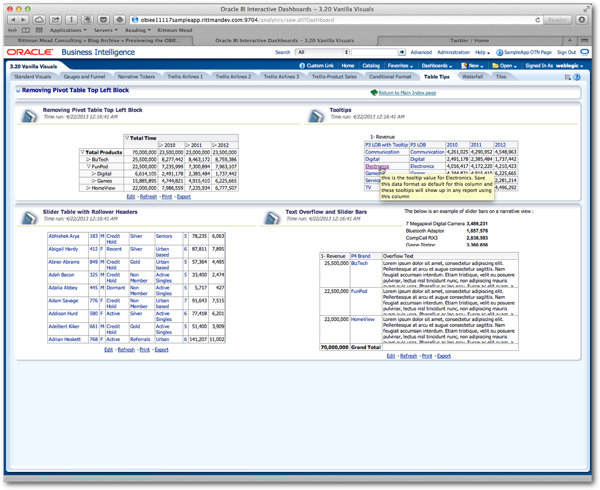Open the Applications bookmarks folder
This screenshot has height=490, width=600.
[x=68, y=30]
